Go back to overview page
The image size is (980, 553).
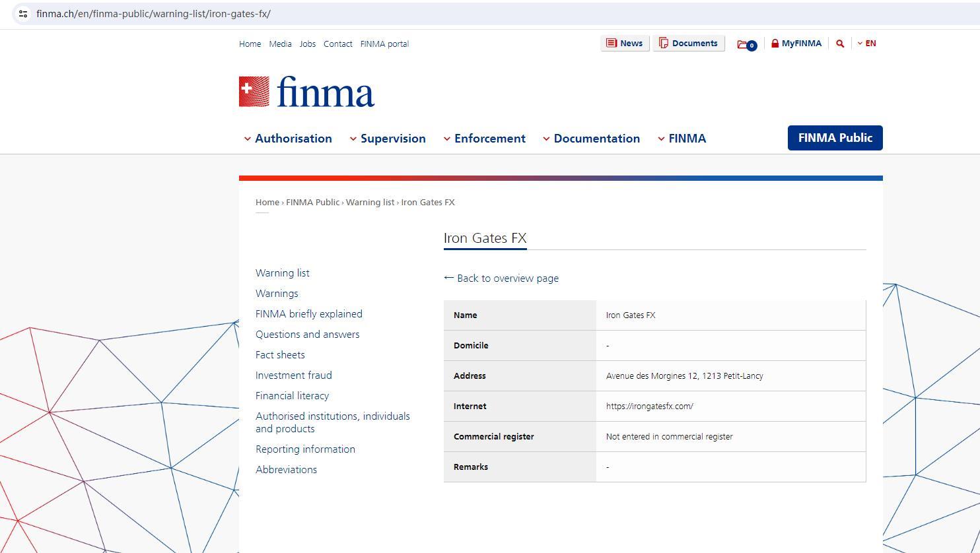pyautogui.click(x=501, y=278)
